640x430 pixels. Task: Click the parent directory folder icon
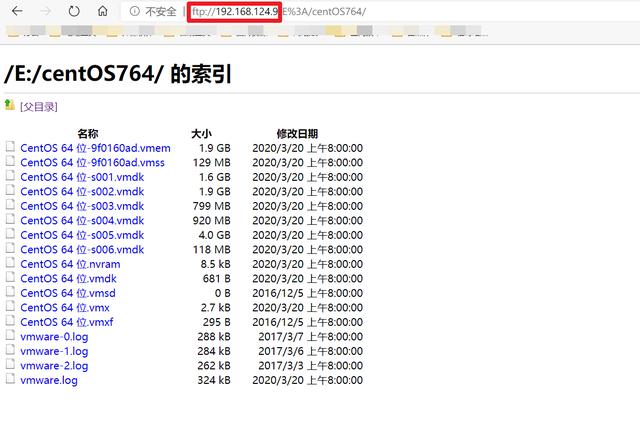click(x=10, y=105)
